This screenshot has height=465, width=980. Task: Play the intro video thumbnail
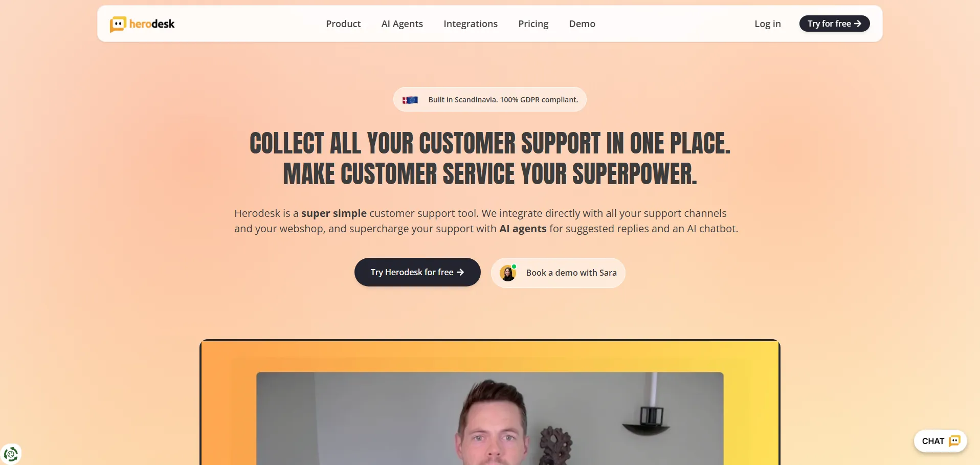490,418
